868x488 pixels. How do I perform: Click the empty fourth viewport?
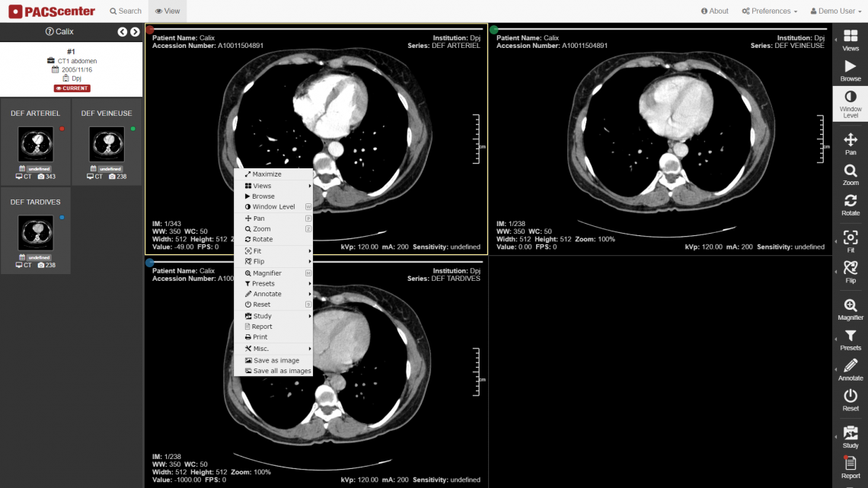pyautogui.click(x=660, y=372)
